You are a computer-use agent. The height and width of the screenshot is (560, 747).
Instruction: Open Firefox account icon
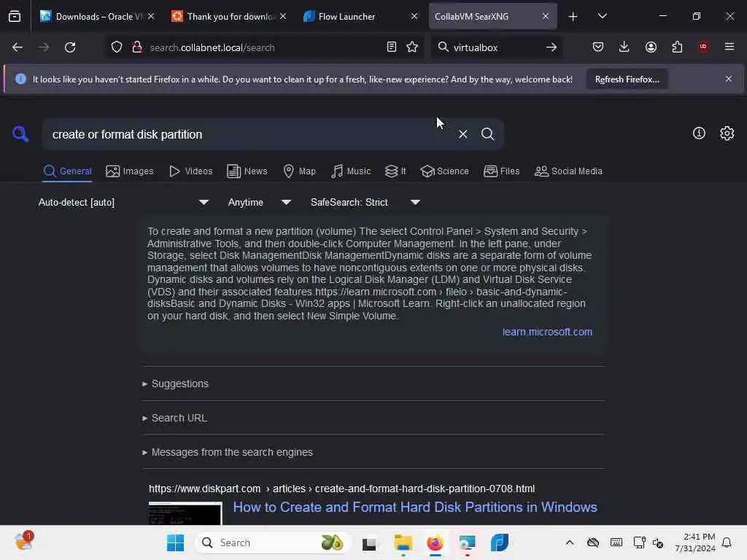coord(651,47)
